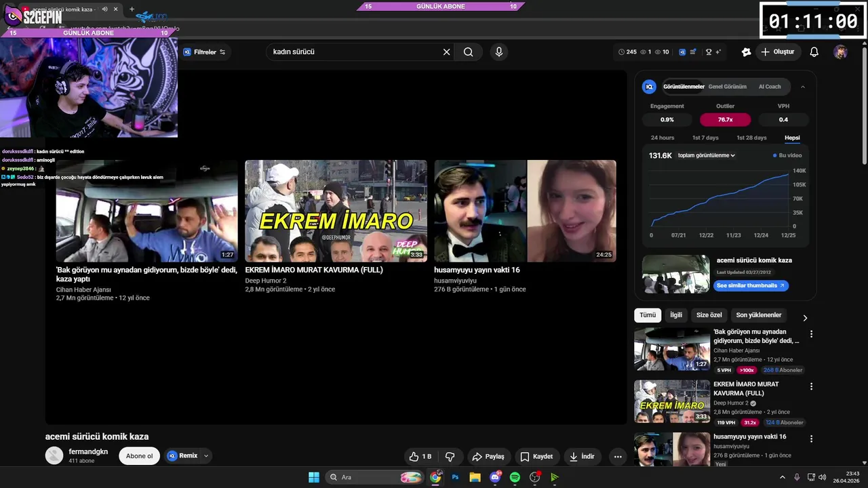The width and height of the screenshot is (868, 488).
Task: Switch to the Genel Görünüm tab
Action: (x=727, y=87)
